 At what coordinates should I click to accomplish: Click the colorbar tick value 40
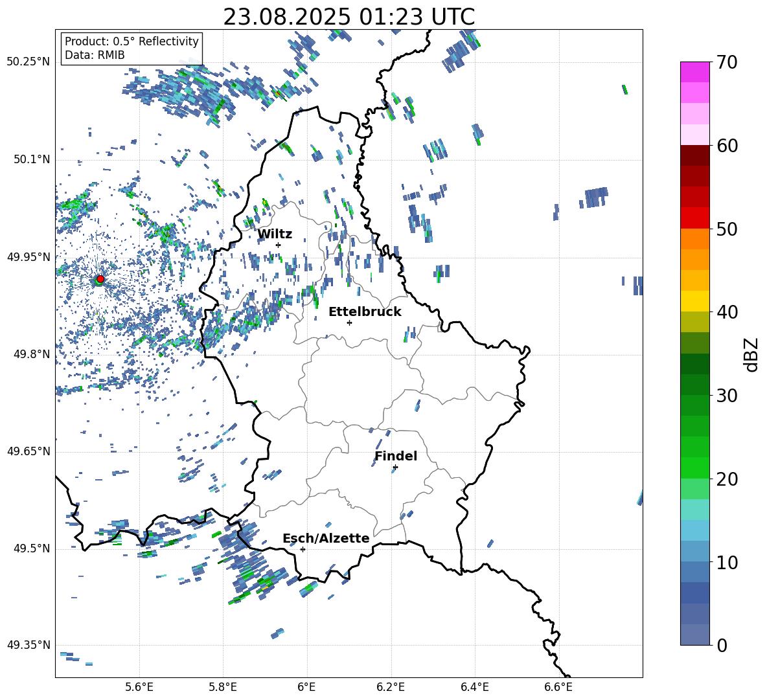[727, 312]
